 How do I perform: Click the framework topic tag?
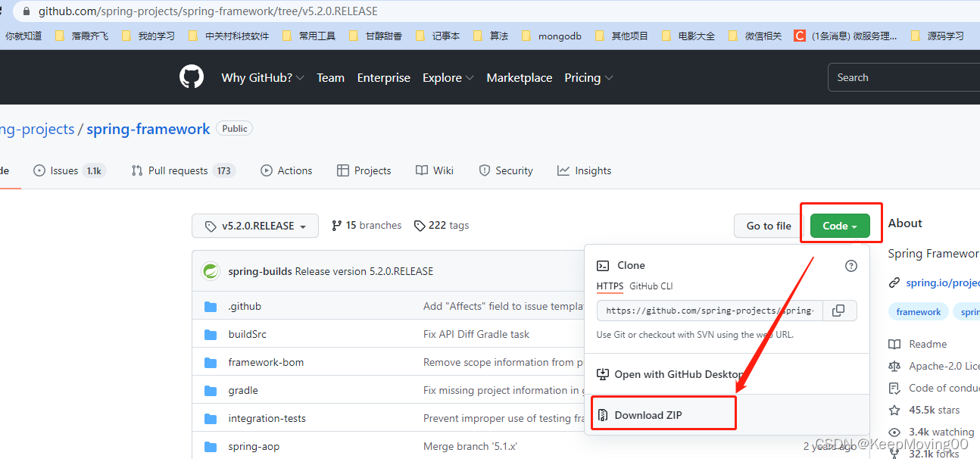(x=919, y=311)
